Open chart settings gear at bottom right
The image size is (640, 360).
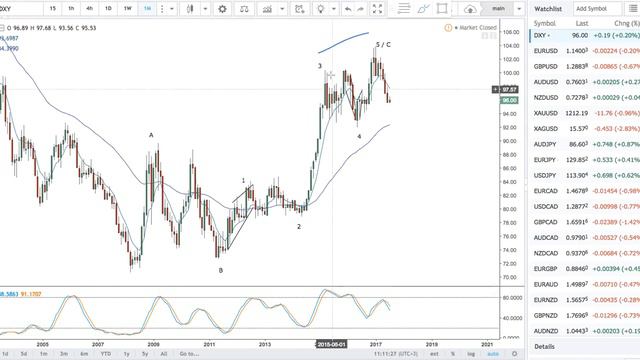pos(514,354)
